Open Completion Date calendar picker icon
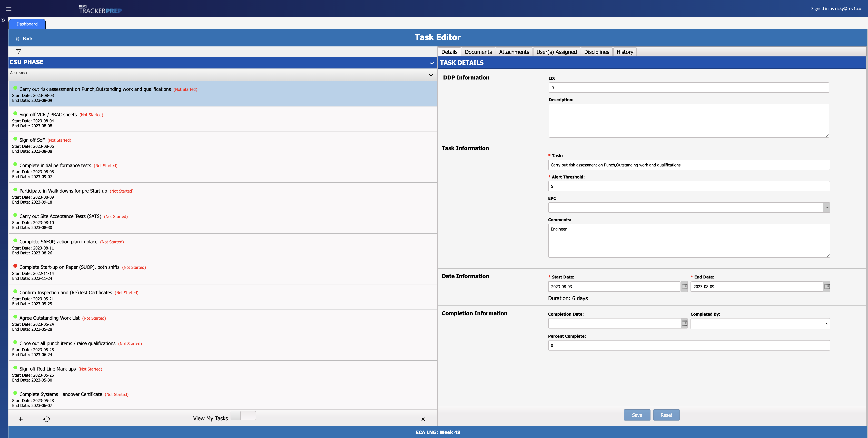Image resolution: width=868 pixels, height=438 pixels. click(x=684, y=323)
